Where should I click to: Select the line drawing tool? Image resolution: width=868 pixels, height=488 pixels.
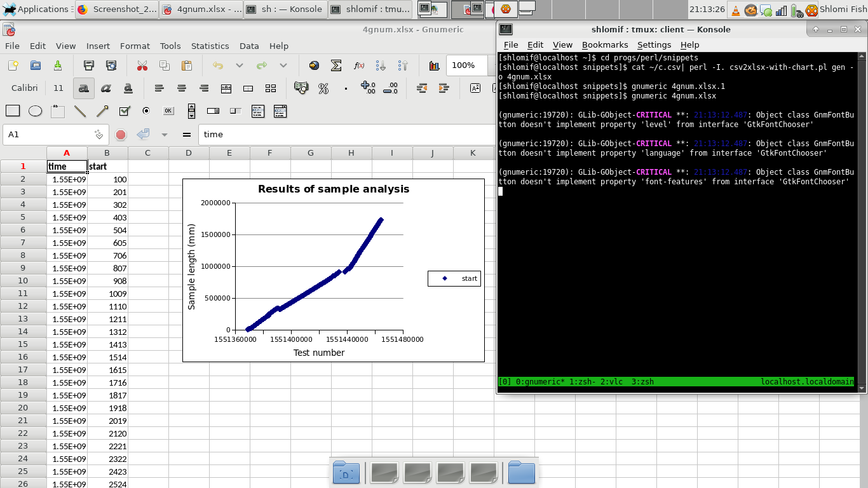79,111
